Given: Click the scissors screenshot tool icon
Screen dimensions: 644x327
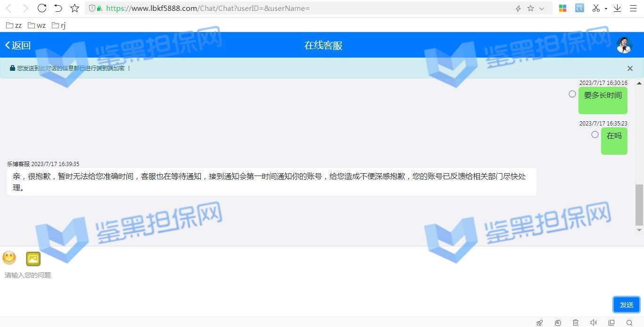Looking at the screenshot, I should click(596, 8).
